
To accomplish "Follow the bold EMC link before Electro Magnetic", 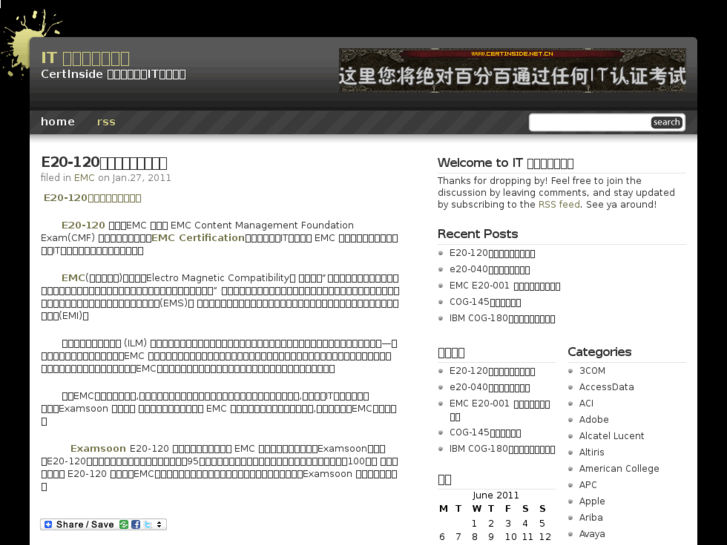I will [x=73, y=278].
